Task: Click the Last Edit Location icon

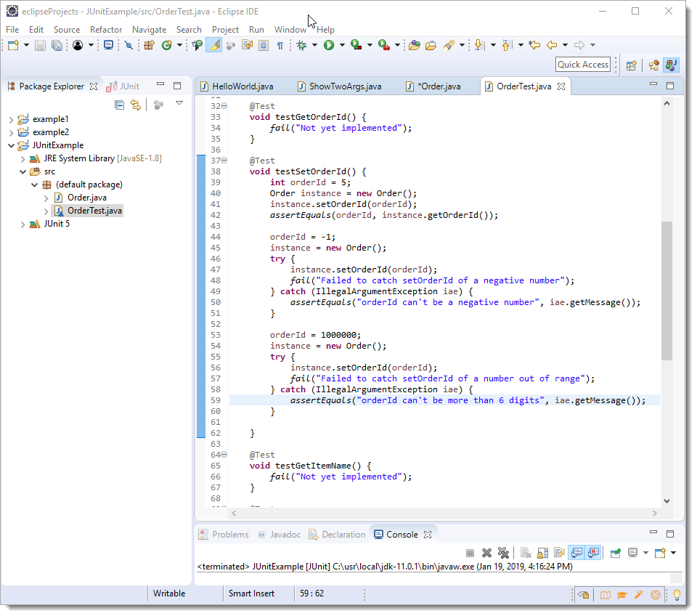Action: [x=534, y=45]
